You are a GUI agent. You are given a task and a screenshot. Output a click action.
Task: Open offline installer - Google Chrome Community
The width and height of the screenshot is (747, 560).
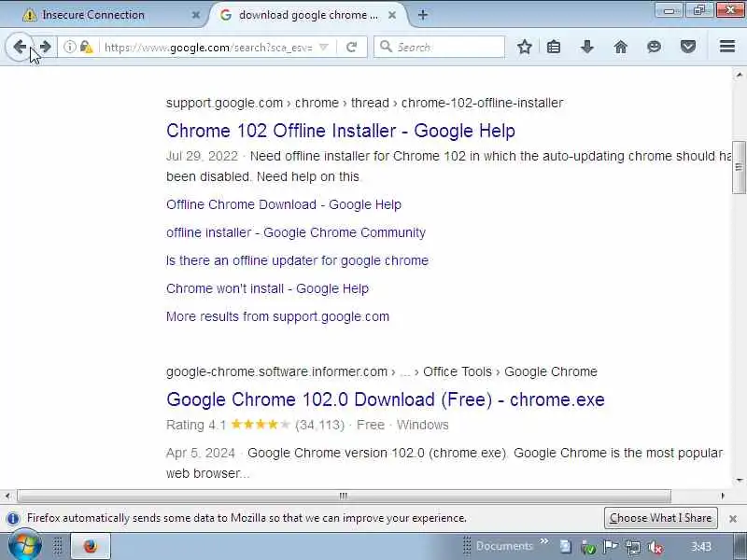[x=296, y=232]
